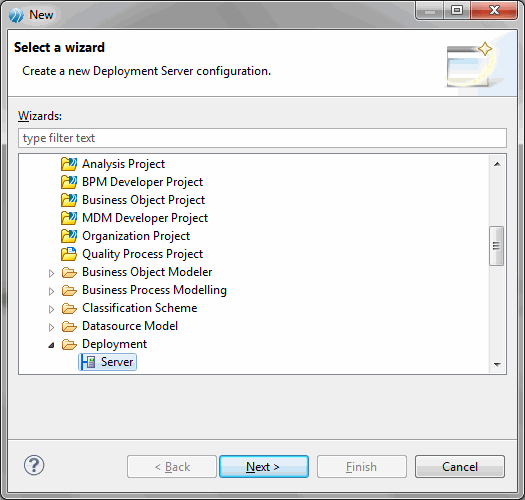Click the disabled Back button
This screenshot has width=525, height=500.
point(172,467)
